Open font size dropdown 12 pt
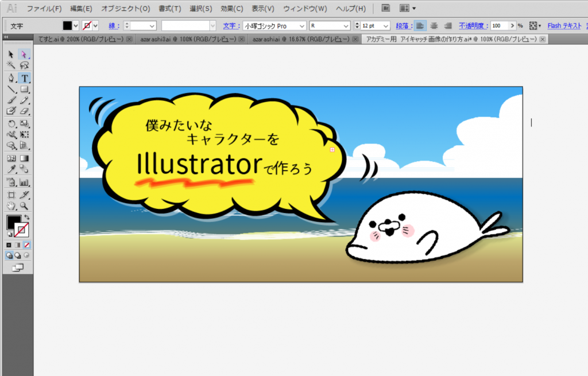588x376 pixels. [385, 26]
